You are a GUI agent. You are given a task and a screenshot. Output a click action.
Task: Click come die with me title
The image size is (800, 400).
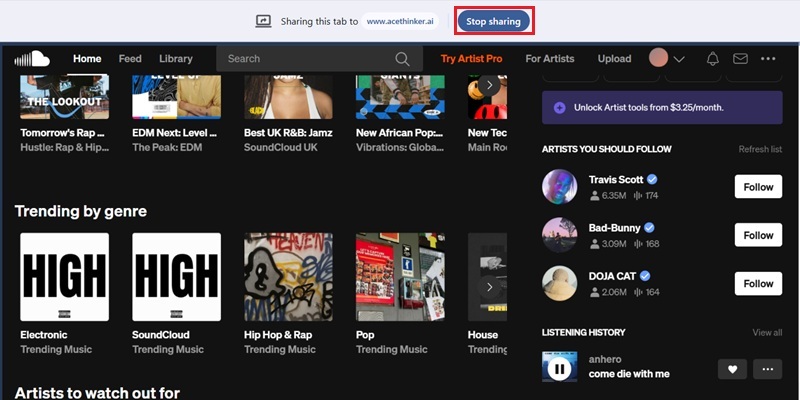coord(629,374)
